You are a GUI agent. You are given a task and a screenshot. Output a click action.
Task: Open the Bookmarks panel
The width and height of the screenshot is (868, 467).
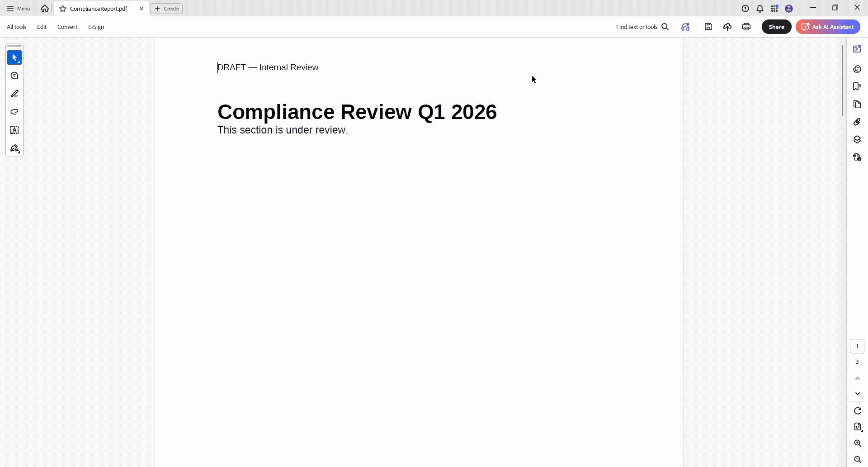click(857, 86)
